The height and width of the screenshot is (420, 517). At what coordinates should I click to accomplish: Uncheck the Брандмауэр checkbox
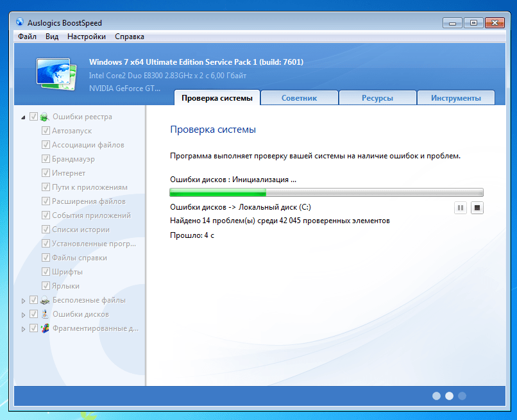46,159
